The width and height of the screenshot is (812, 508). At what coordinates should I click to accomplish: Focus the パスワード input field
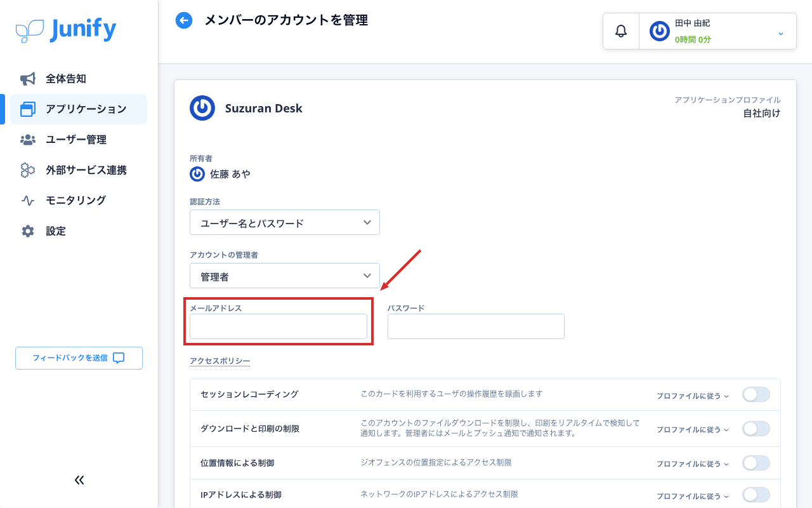click(476, 326)
